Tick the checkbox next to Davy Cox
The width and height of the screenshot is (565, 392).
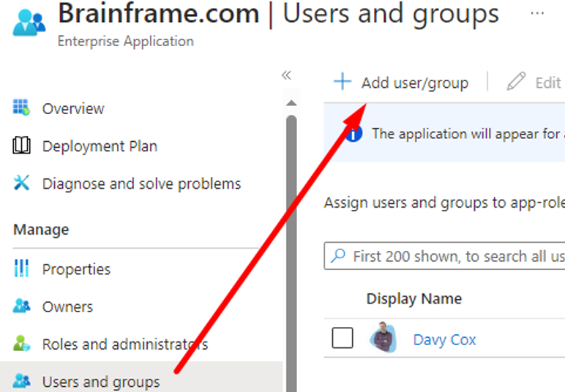[343, 339]
